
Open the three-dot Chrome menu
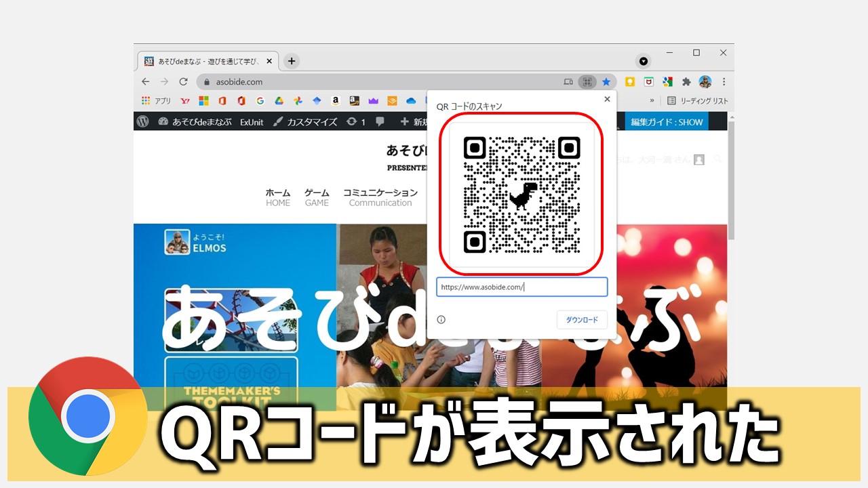(x=724, y=81)
